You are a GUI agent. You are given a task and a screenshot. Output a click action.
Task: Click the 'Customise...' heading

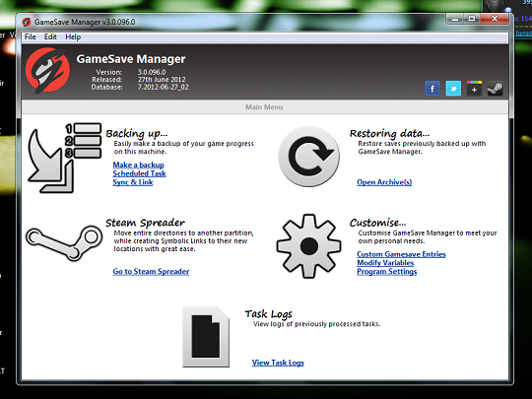pos(377,223)
